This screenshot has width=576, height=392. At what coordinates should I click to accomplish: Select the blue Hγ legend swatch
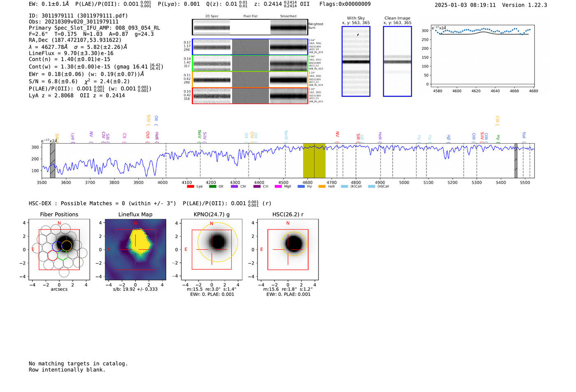tap(301, 187)
